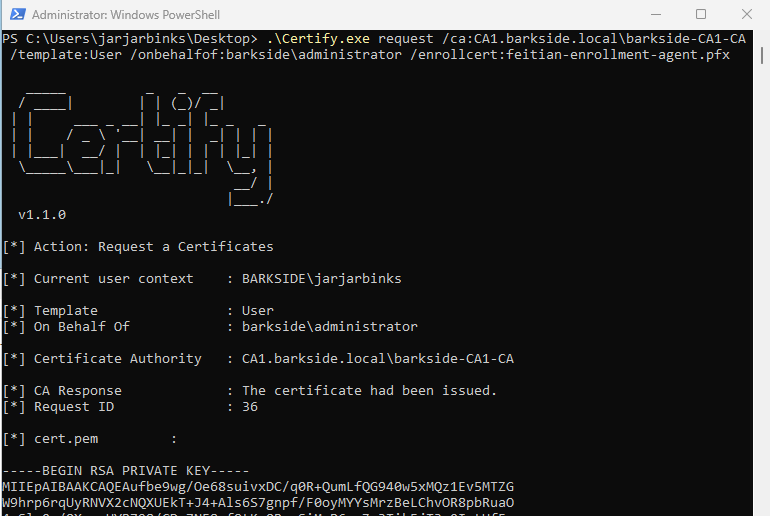770x516 pixels.
Task: Click the Request ID value 36
Action: pos(250,407)
